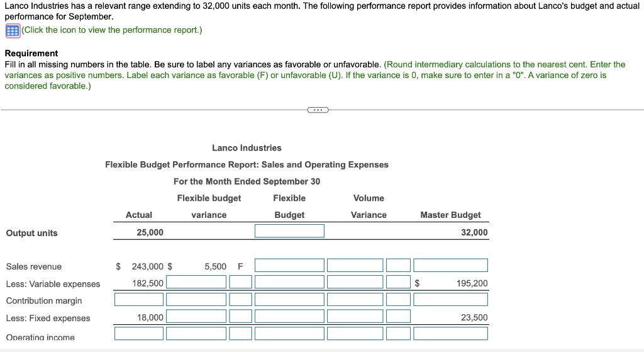Click the 'Requirement' heading

click(x=31, y=54)
